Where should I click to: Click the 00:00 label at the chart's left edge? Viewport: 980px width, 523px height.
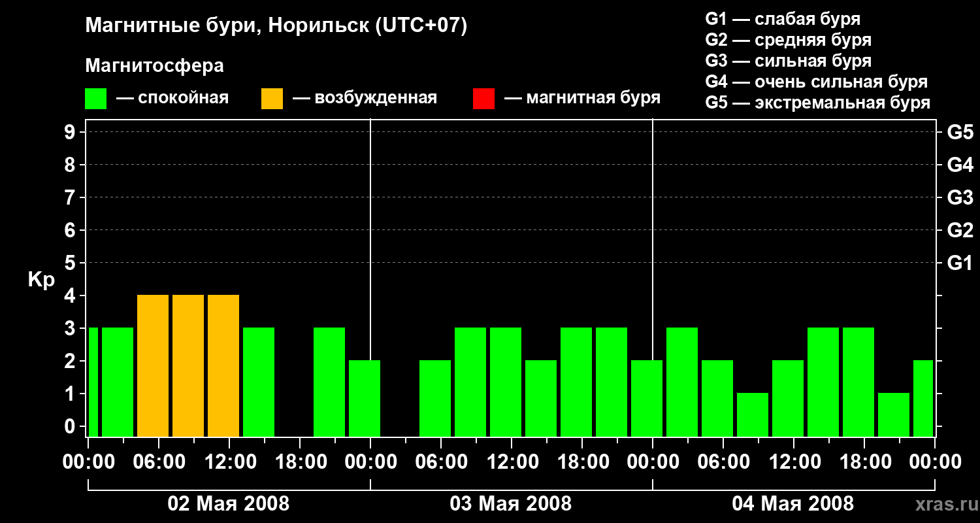88,462
